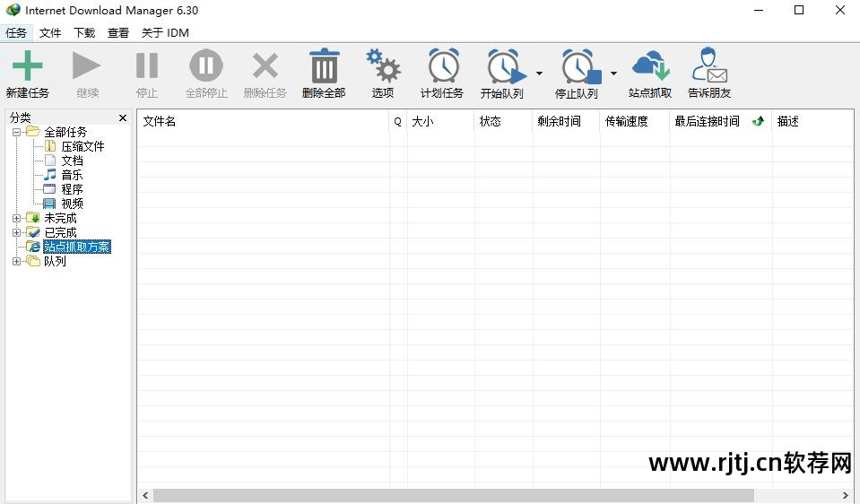Open the 文件 menu
Screen dimensions: 860x504
50,33
